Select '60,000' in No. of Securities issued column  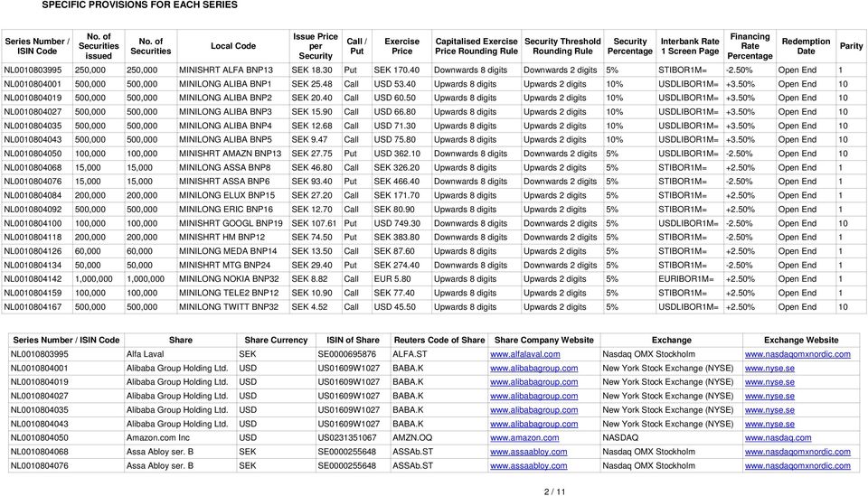88,251
